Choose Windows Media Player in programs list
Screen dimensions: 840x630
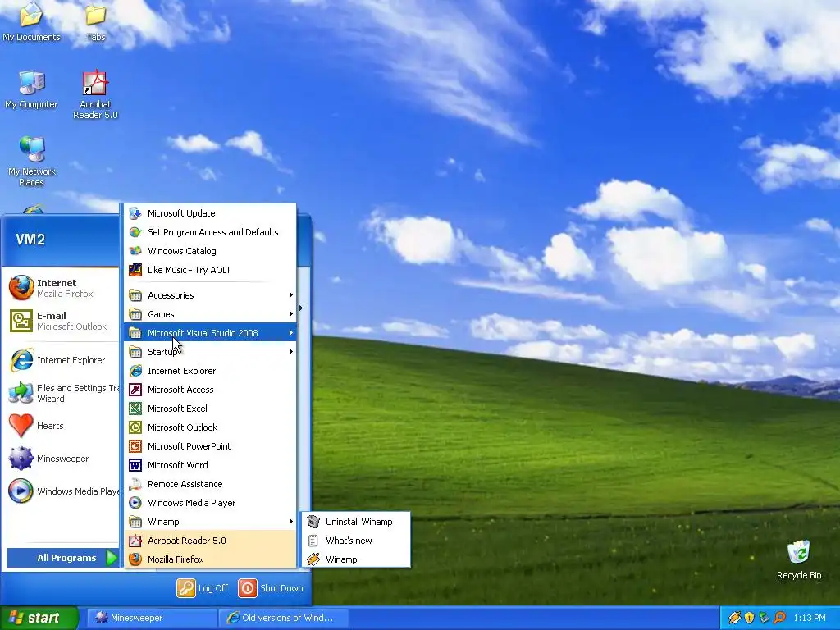click(x=210, y=503)
